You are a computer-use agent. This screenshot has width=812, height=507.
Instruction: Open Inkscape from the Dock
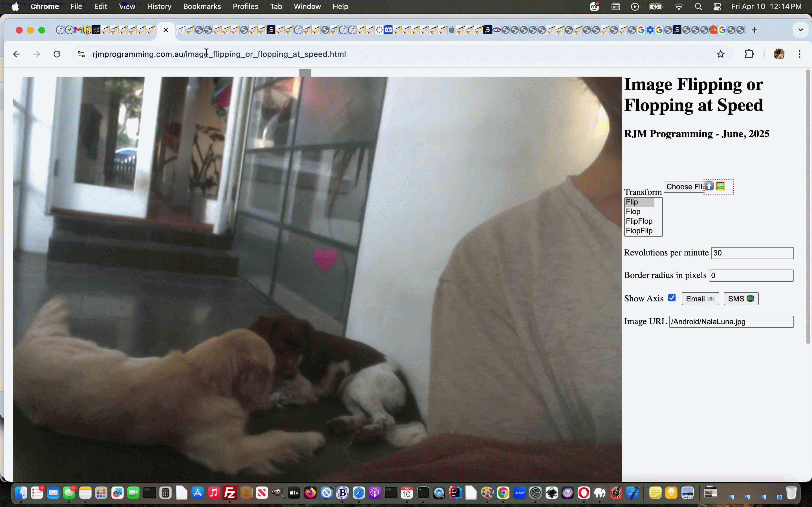[551, 493]
